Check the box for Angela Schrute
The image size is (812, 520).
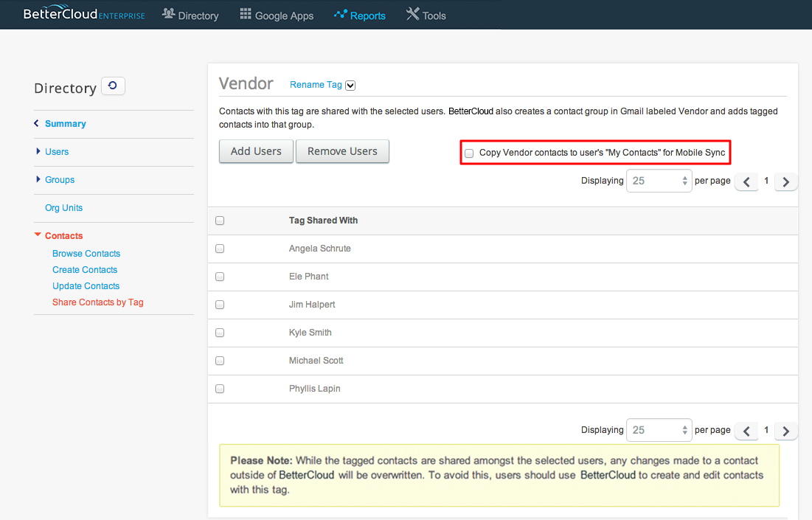[220, 249]
